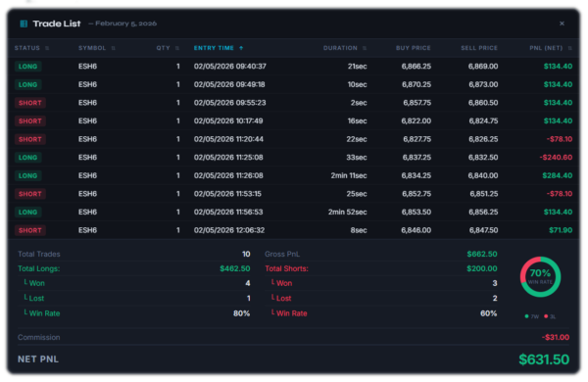This screenshot has width=588, height=382.
Task: Select LONG badge of 09:49:18 trade
Action: click(28, 84)
